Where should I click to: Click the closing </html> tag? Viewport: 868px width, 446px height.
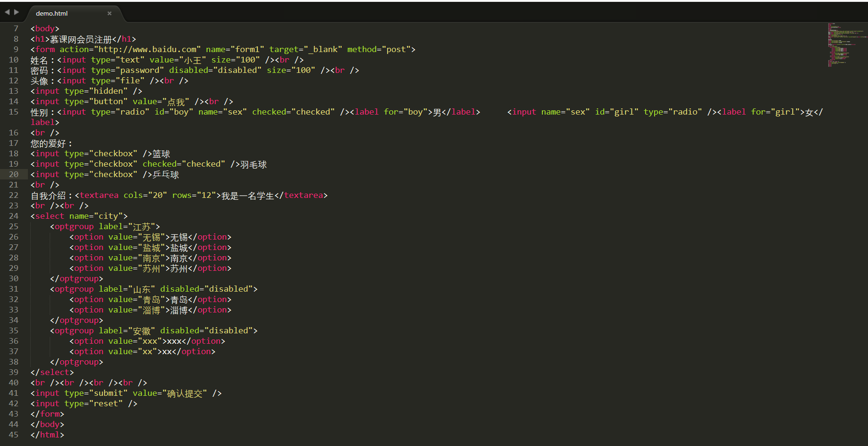click(x=47, y=435)
